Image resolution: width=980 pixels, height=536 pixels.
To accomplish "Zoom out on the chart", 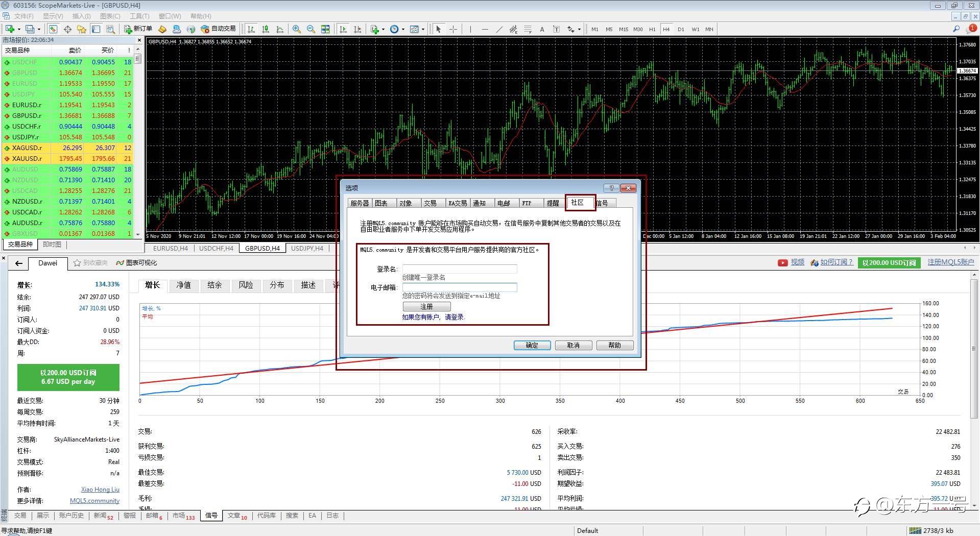I will [310, 29].
